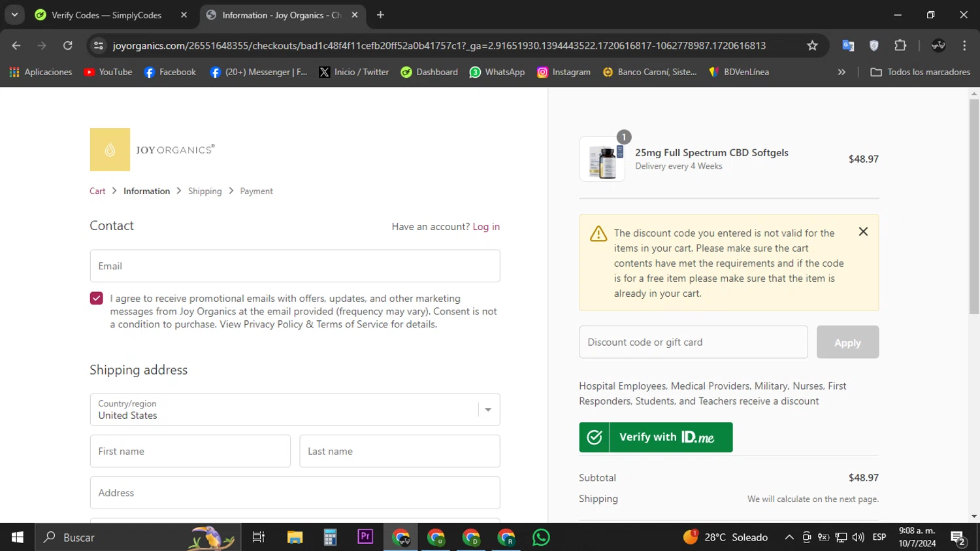Click the Joy Organics logo

152,150
